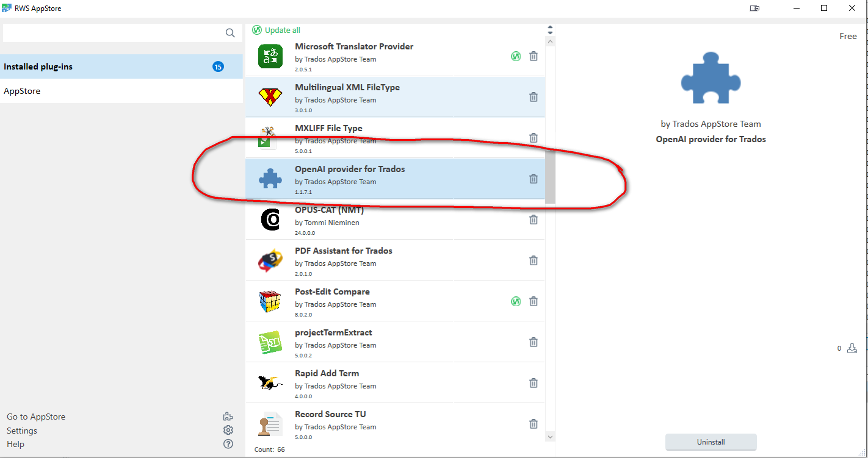Click the upper stepper arrow above the list
The width and height of the screenshot is (868, 458).
tap(549, 26)
